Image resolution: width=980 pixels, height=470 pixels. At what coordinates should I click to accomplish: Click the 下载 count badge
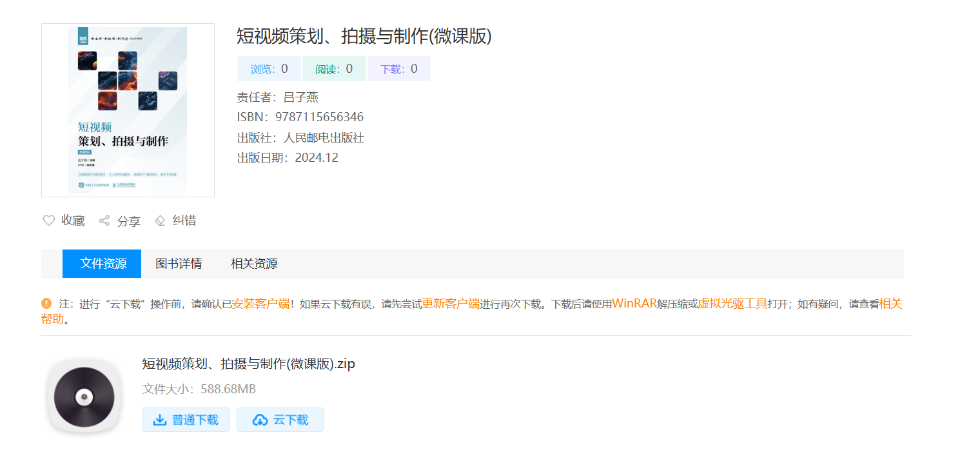(x=398, y=69)
